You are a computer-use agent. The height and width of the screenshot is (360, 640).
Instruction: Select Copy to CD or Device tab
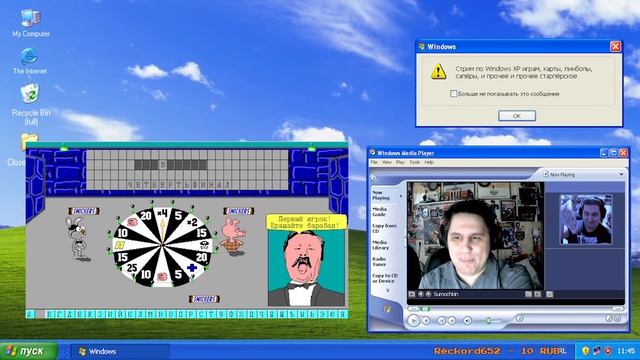[384, 278]
